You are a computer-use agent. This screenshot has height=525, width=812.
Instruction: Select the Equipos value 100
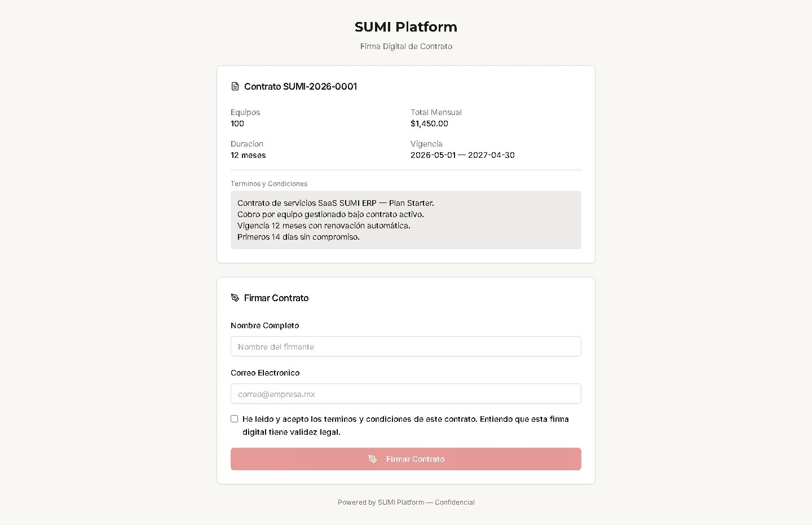(237, 123)
